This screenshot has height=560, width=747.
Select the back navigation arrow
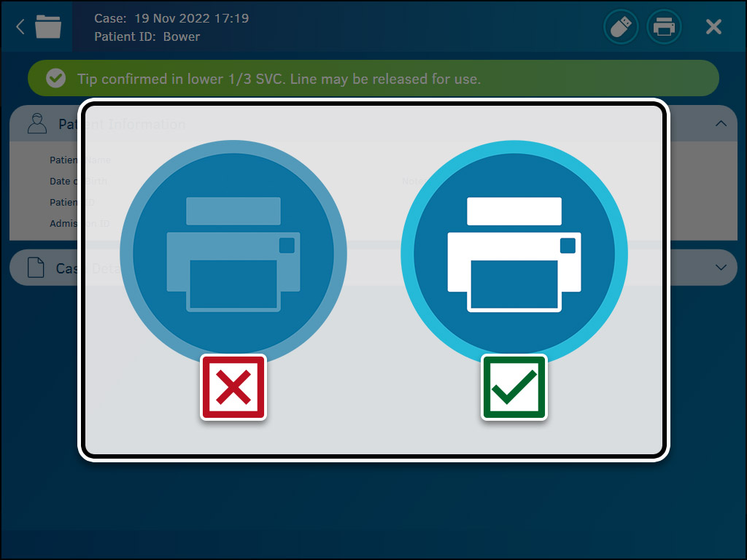pyautogui.click(x=20, y=26)
